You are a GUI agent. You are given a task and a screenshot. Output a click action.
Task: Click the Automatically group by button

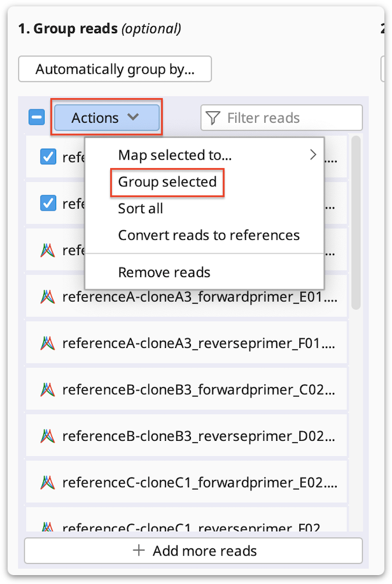115,69
